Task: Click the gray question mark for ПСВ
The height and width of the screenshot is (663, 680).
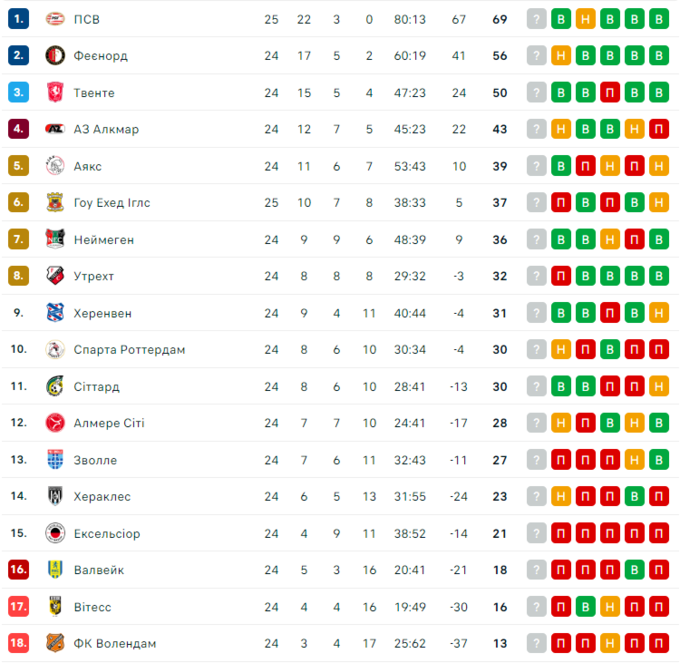Action: click(537, 19)
